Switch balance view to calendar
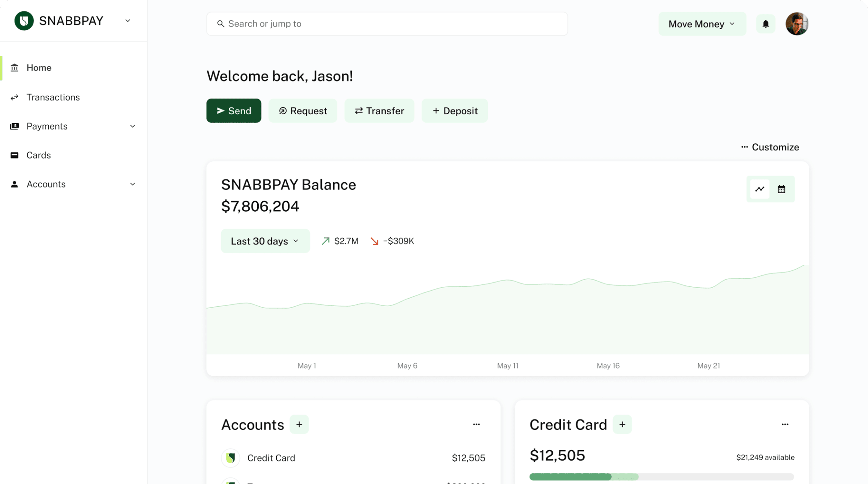The width and height of the screenshot is (868, 484). (x=781, y=189)
